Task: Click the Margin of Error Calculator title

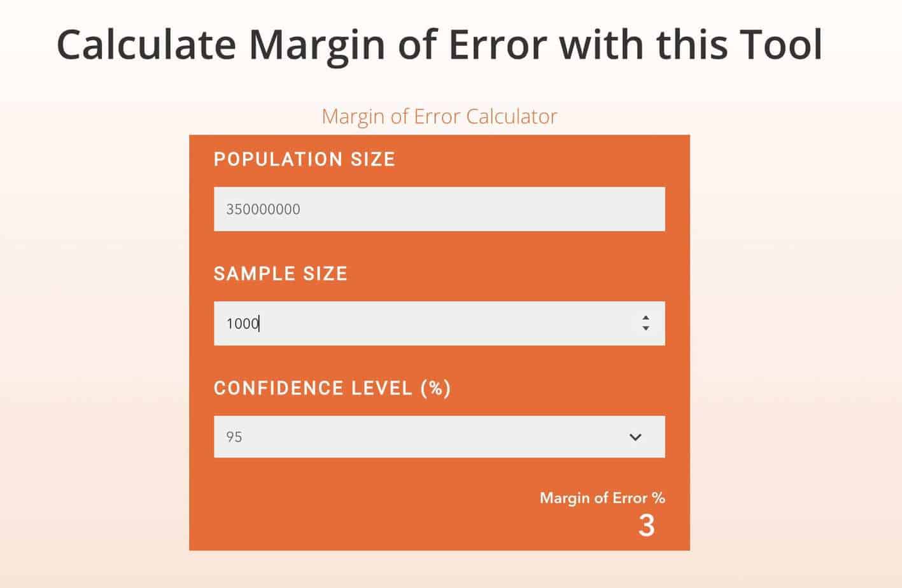Action: point(439,116)
